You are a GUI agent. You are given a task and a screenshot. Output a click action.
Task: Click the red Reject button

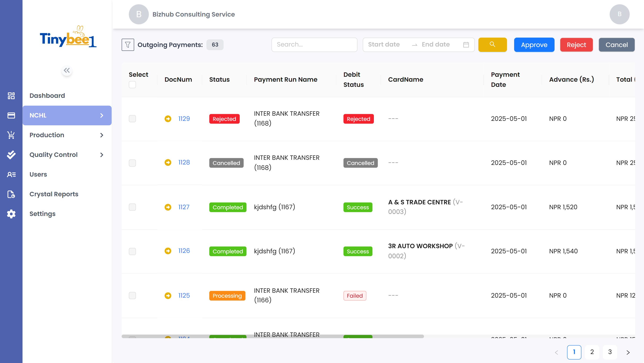[x=576, y=45]
